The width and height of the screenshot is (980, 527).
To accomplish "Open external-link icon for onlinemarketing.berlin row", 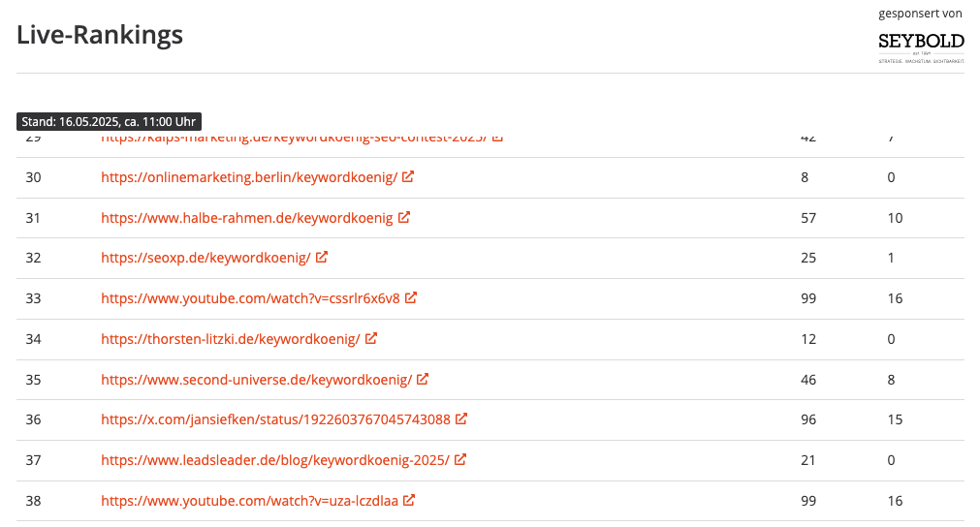I will [408, 176].
